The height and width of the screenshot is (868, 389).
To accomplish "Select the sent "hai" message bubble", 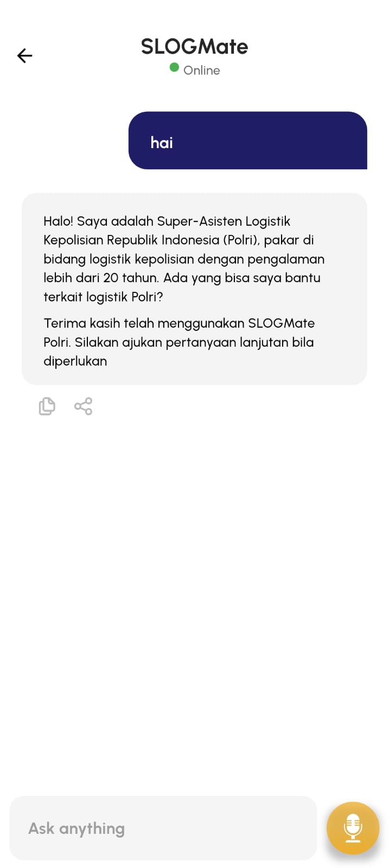I will (x=248, y=141).
